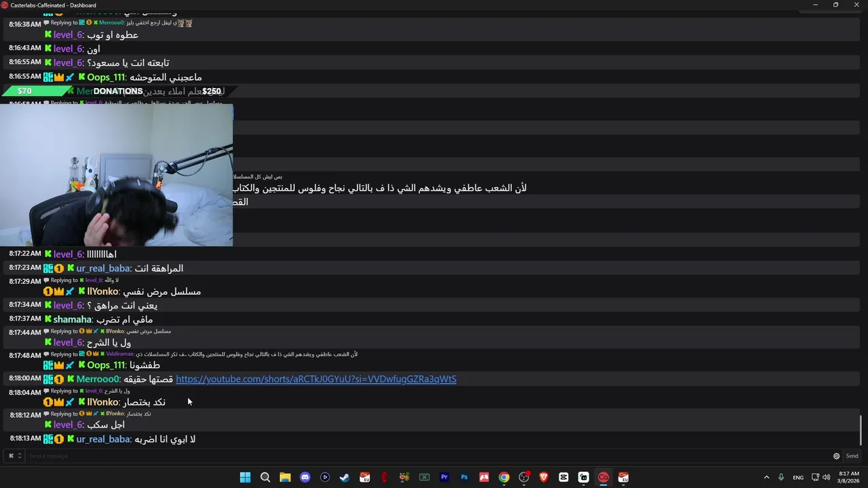Click the 8:18:13 AM timestamp
This screenshot has height=488, width=868.
click(x=25, y=439)
